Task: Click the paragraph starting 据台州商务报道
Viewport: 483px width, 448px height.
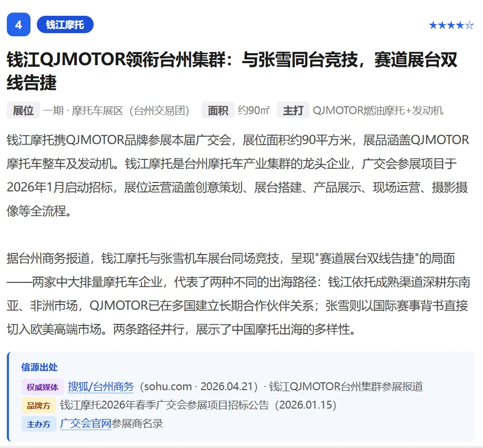Action: (x=238, y=294)
